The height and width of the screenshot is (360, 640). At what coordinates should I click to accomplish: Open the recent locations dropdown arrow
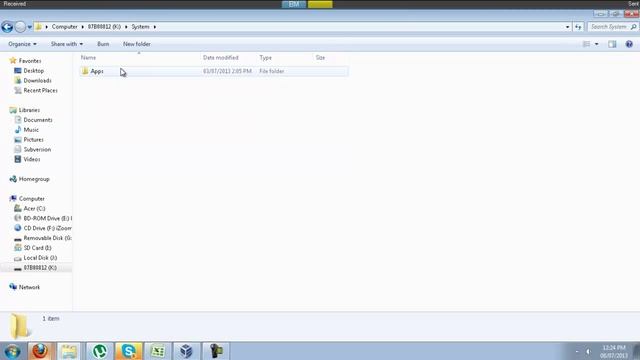[29, 27]
